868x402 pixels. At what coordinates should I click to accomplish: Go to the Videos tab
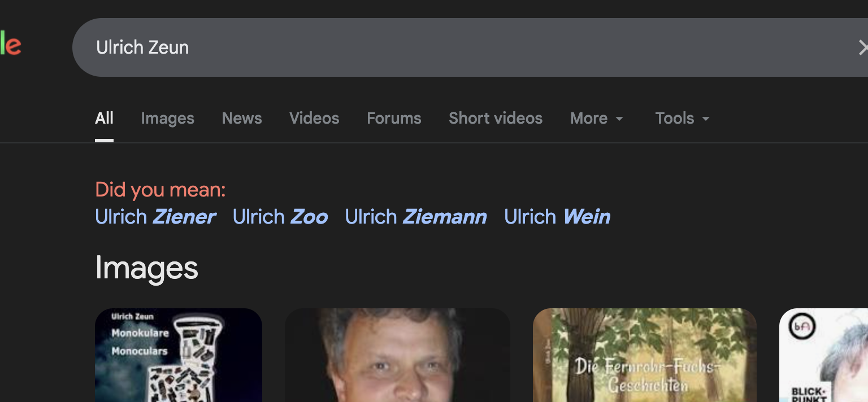point(314,119)
